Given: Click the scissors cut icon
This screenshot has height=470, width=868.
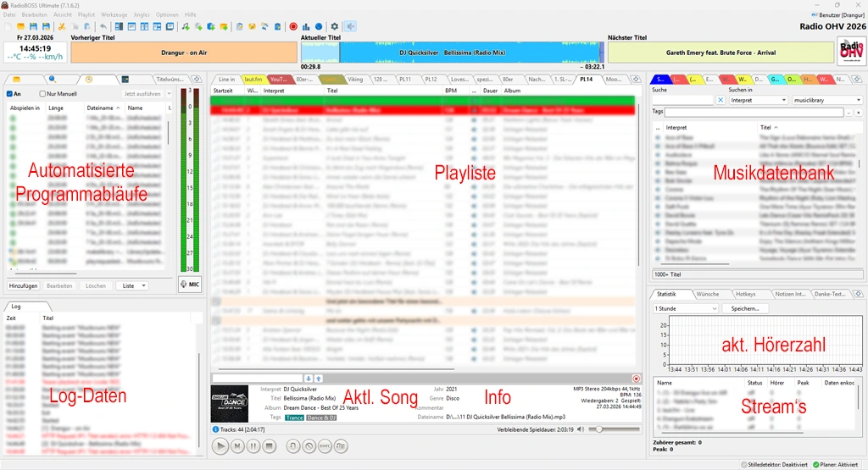Looking at the screenshot, I should click(x=62, y=26).
